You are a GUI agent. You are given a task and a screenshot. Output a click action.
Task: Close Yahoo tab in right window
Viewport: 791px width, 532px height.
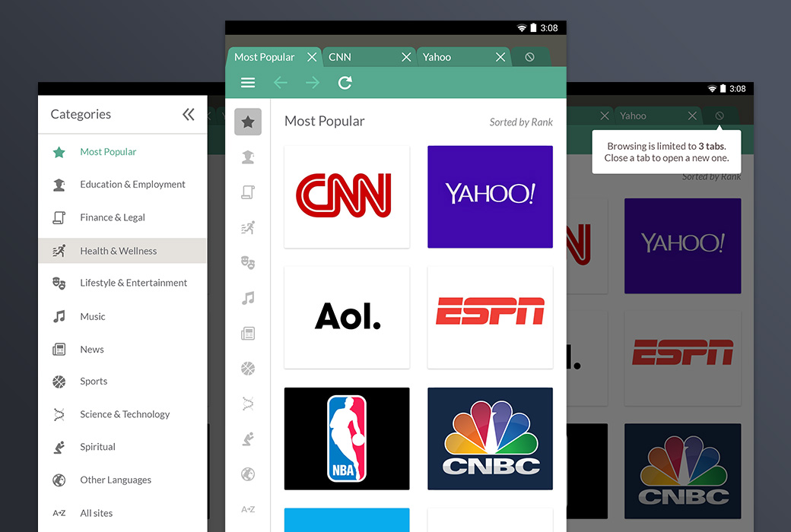pos(693,116)
